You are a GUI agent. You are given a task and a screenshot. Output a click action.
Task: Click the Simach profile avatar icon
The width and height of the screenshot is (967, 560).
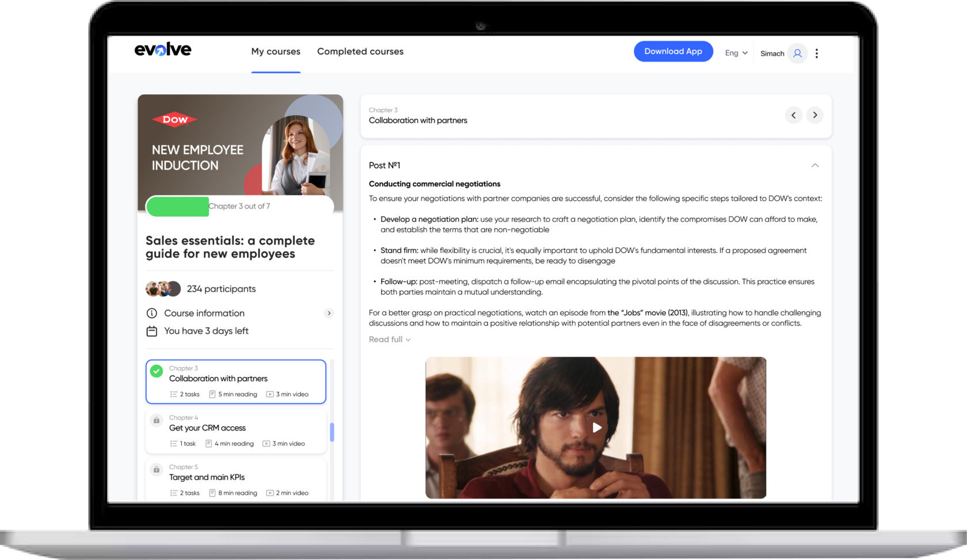tap(797, 53)
